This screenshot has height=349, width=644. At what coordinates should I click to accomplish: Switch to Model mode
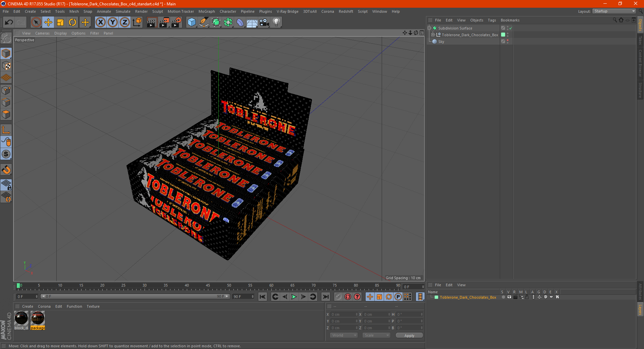pos(6,53)
